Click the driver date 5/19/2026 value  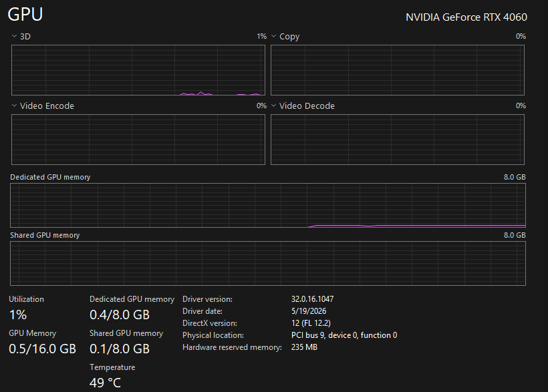point(309,311)
